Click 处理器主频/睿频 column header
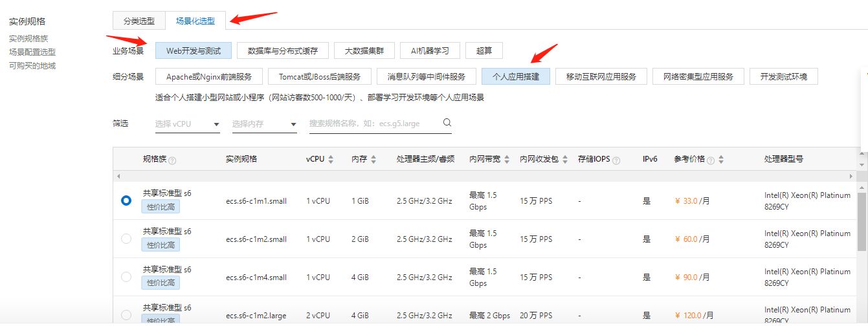 coord(425,159)
